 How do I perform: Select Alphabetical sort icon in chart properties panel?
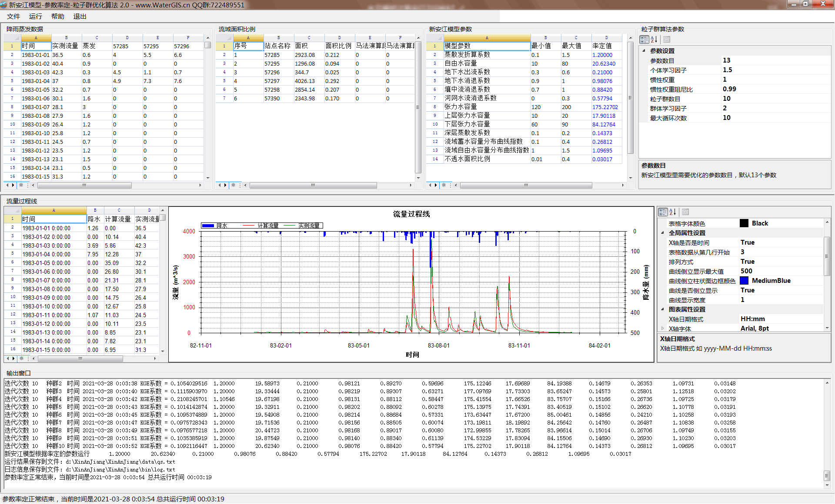point(673,212)
